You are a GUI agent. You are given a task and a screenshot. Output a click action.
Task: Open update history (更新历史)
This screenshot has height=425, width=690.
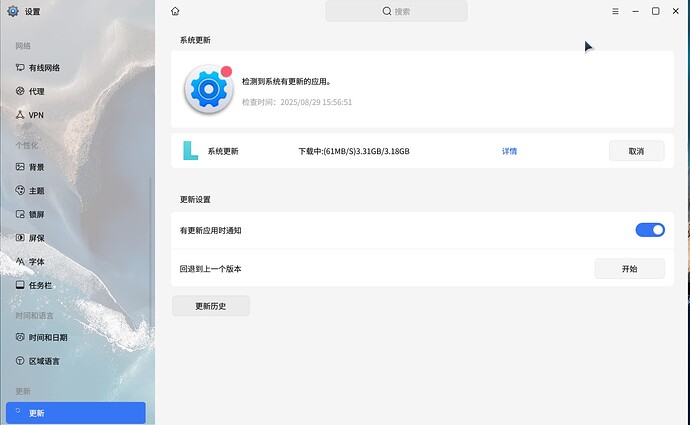click(x=210, y=306)
